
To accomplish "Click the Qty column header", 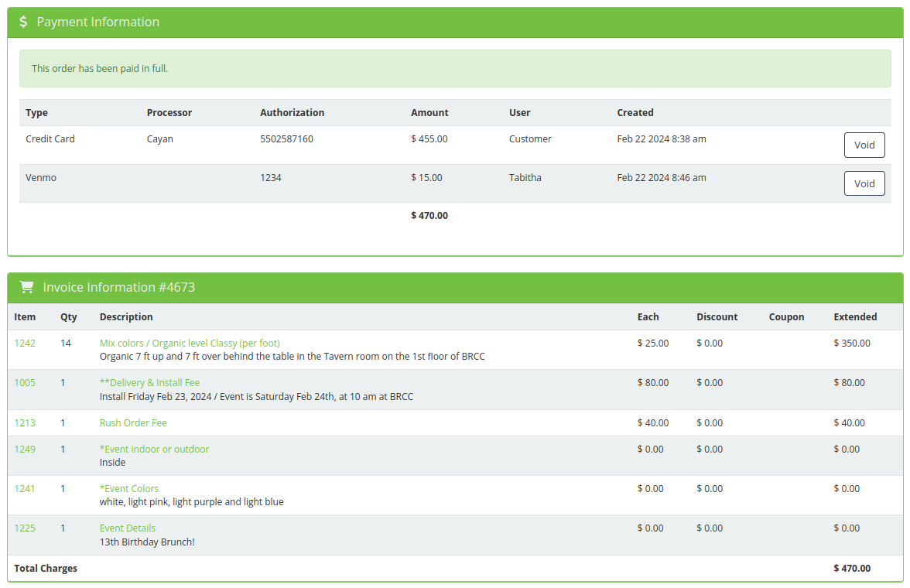I will pos(68,317).
